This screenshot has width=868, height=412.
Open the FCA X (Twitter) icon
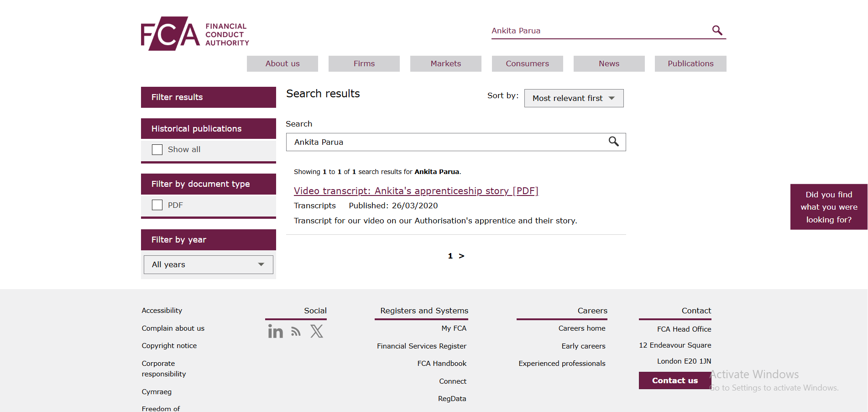317,331
